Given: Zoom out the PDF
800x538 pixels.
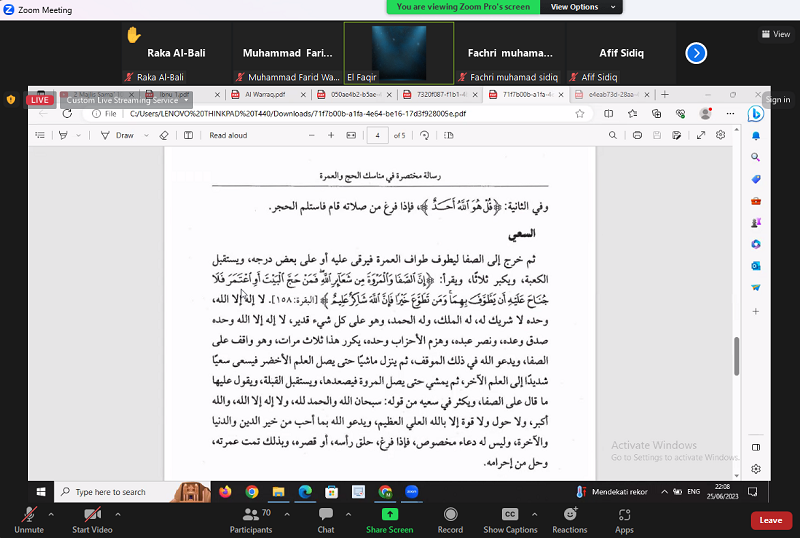Looking at the screenshot, I should (311, 135).
